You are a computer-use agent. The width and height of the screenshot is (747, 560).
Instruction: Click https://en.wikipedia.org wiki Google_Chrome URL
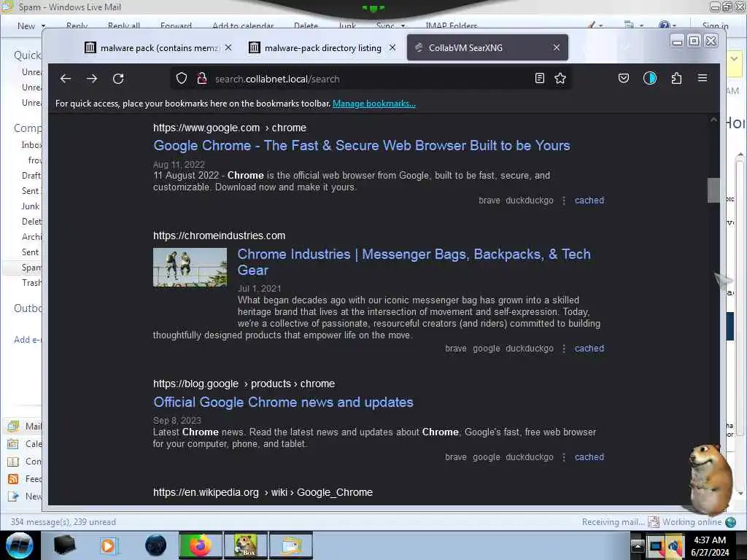263,492
